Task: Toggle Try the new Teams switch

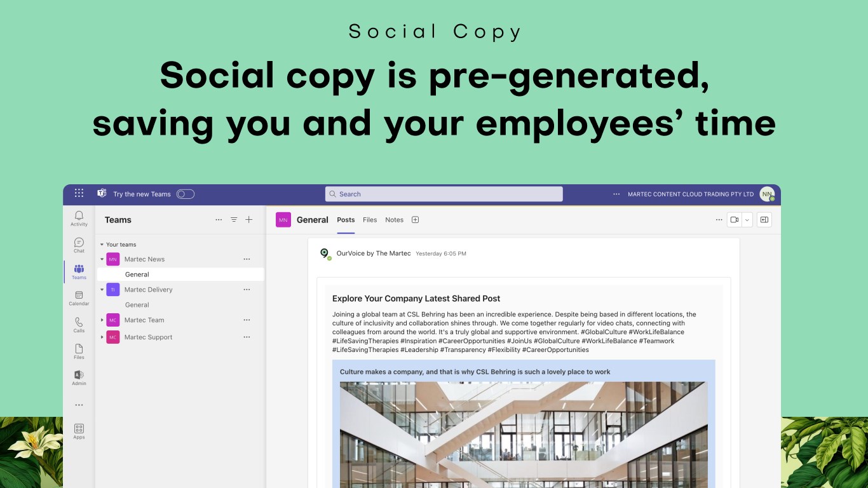Action: pos(186,194)
